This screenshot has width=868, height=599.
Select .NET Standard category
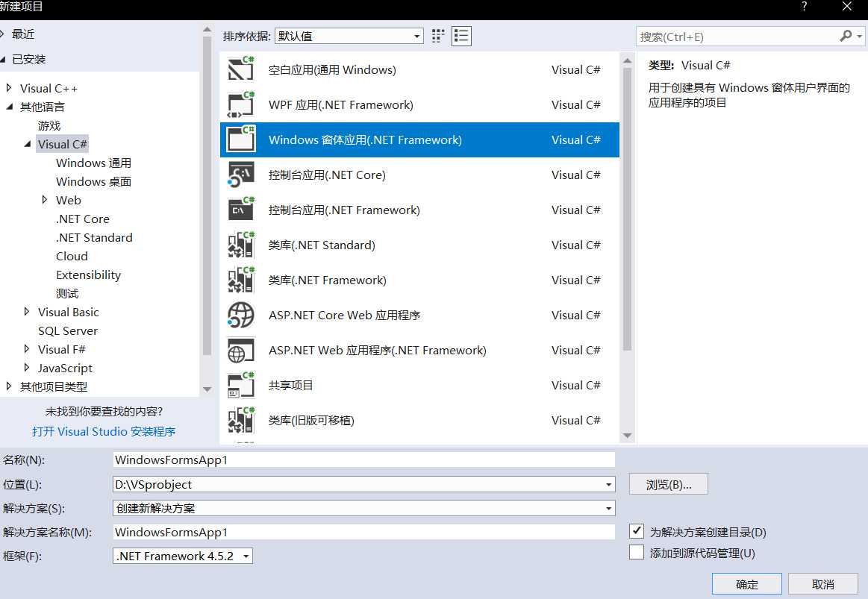coord(94,237)
